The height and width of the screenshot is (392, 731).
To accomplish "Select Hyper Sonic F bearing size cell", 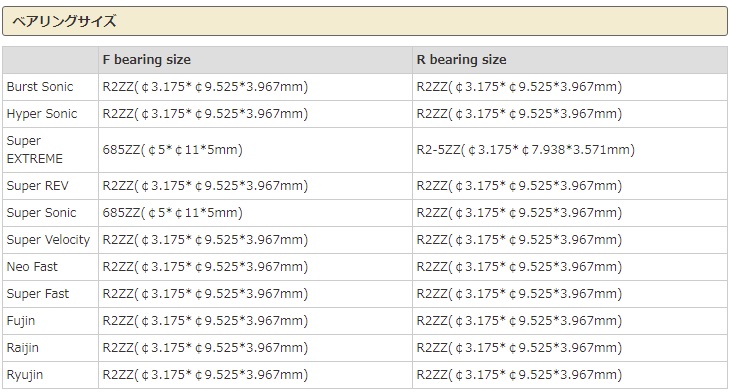I will coord(255,114).
